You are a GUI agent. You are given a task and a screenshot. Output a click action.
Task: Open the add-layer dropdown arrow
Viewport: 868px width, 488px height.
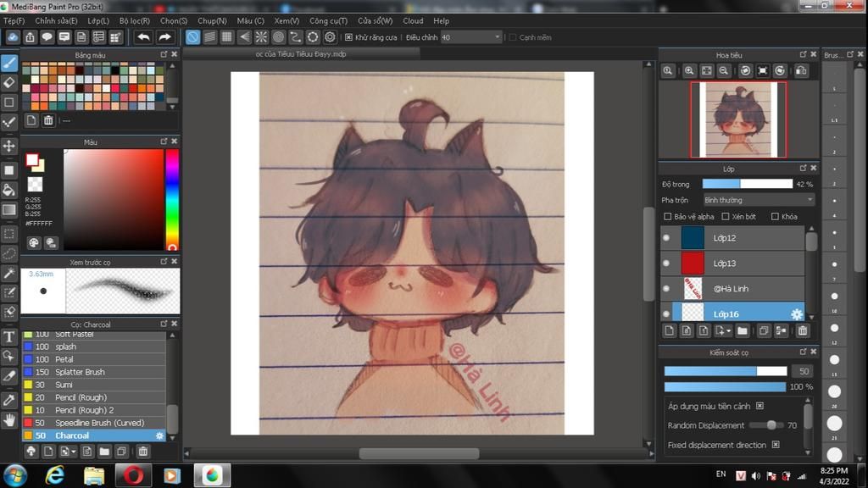click(728, 331)
